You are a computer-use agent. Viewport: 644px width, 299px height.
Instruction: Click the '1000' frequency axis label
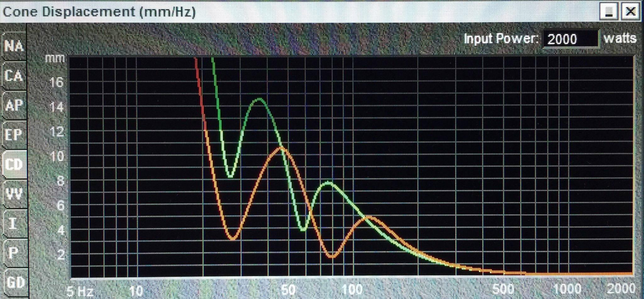pyautogui.click(x=567, y=288)
